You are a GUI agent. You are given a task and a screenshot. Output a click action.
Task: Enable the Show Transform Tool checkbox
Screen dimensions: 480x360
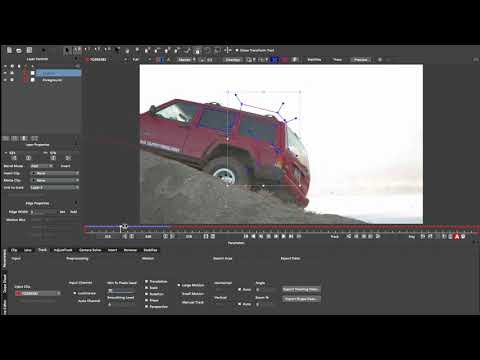[237, 50]
